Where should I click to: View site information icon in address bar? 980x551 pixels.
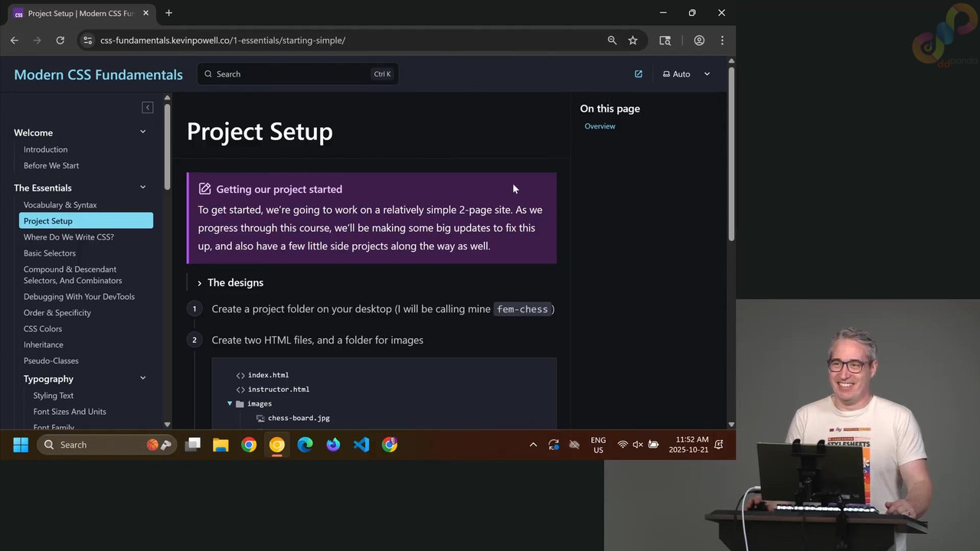(x=87, y=41)
